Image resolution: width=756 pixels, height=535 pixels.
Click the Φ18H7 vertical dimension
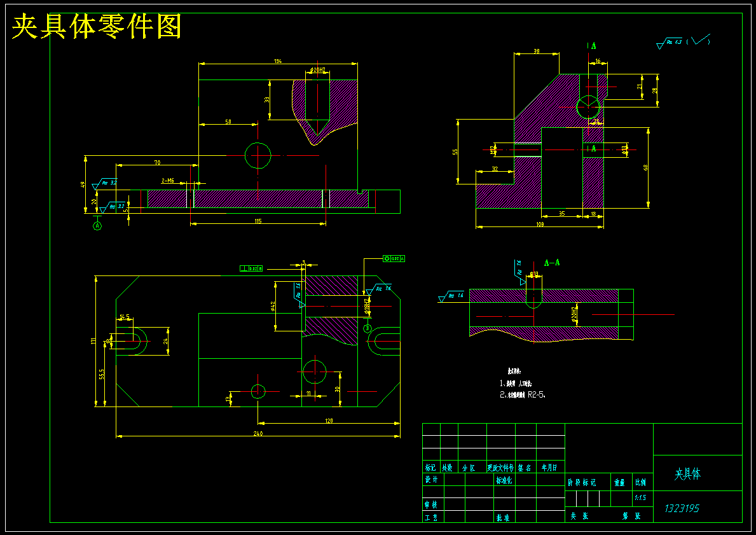coord(366,306)
